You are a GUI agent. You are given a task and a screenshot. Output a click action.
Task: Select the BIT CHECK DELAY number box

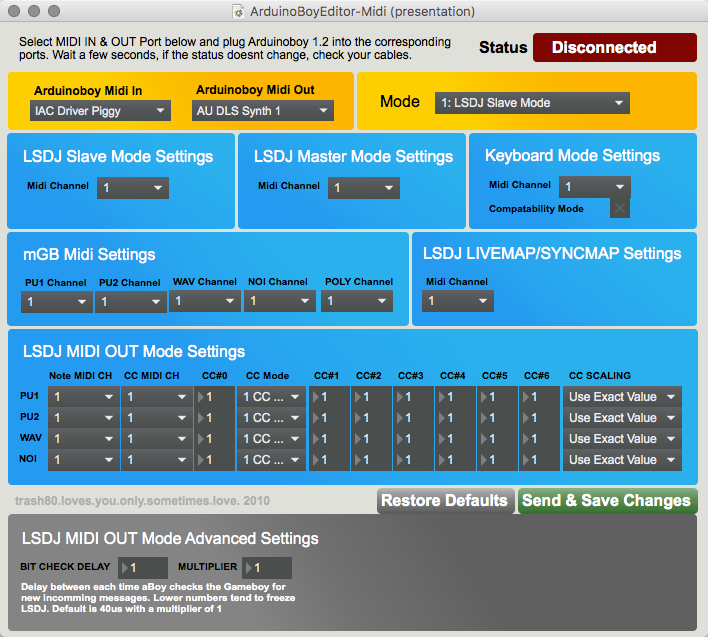click(x=143, y=568)
